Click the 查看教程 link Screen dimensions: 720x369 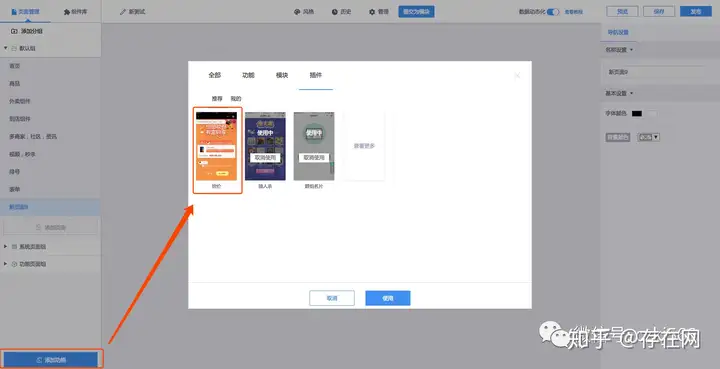click(x=574, y=12)
